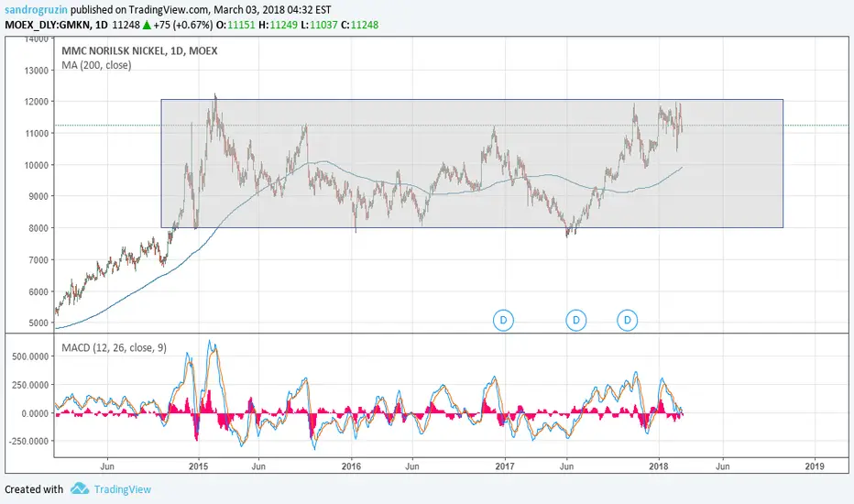This screenshot has height=504, width=854.
Task: Click the 2017 label on the time axis
Action: pyautogui.click(x=505, y=466)
